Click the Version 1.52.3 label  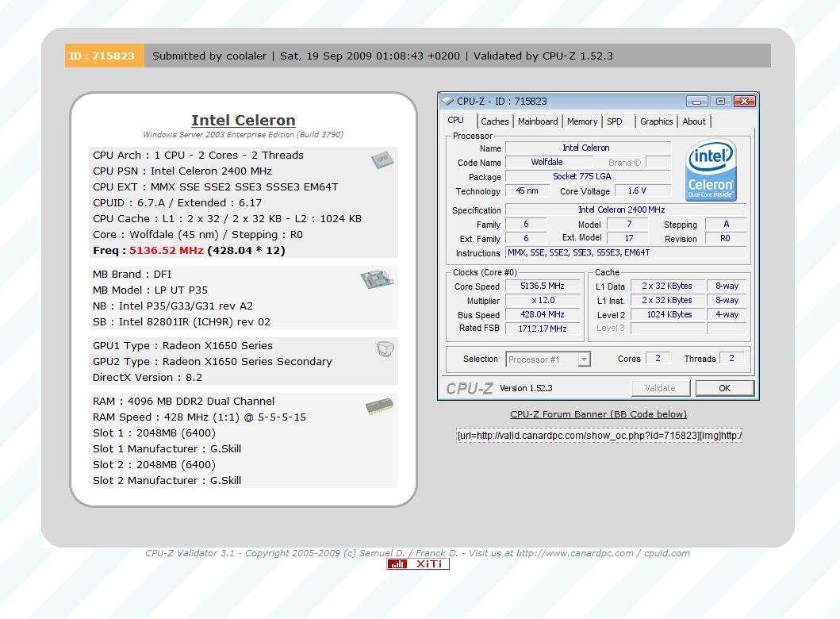pyautogui.click(x=526, y=388)
